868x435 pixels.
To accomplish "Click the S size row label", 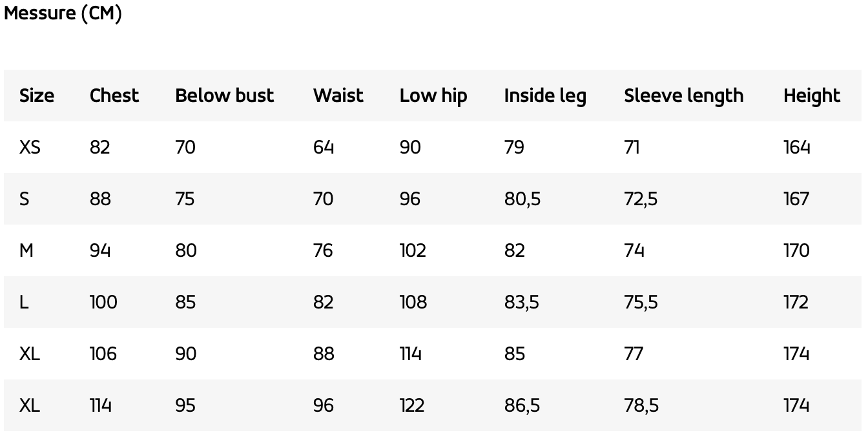I will pos(25,199).
